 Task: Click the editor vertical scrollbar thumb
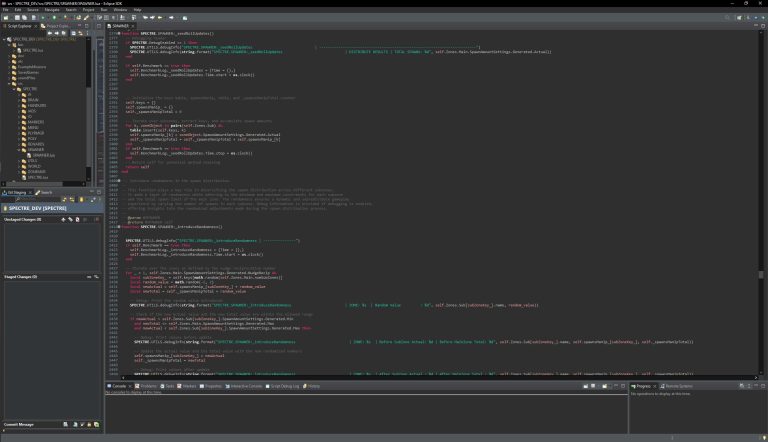coord(761,275)
